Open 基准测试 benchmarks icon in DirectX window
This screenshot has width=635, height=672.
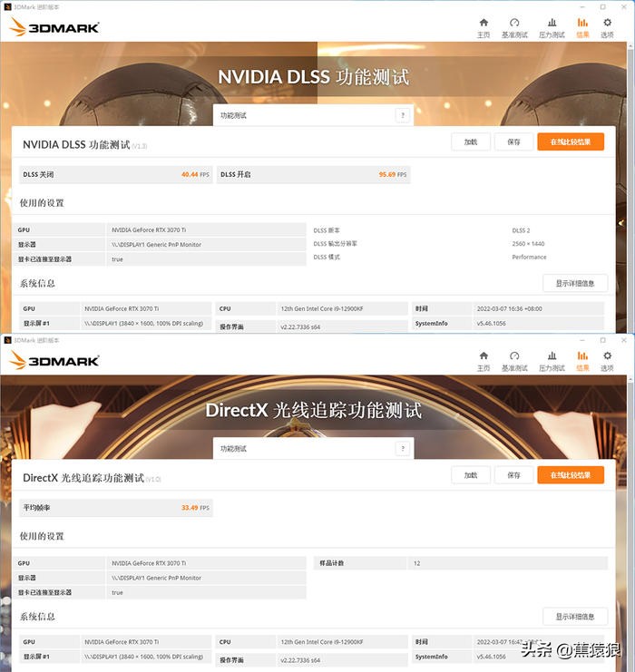tap(514, 361)
